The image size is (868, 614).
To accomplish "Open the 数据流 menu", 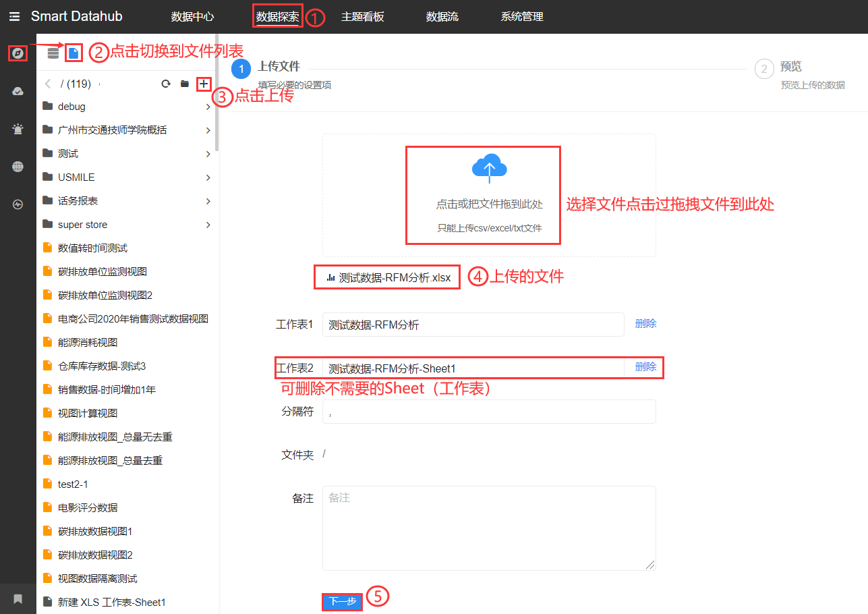I will coord(442,16).
